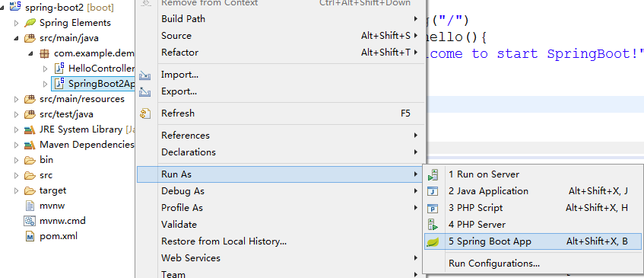Open the Build Path submenu
The width and height of the screenshot is (644, 278).
(281, 19)
